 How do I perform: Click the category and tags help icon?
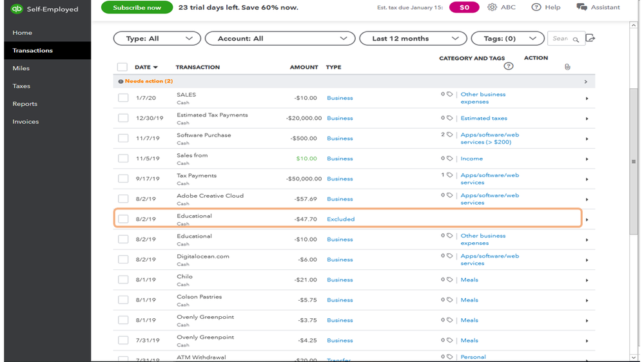click(x=509, y=66)
